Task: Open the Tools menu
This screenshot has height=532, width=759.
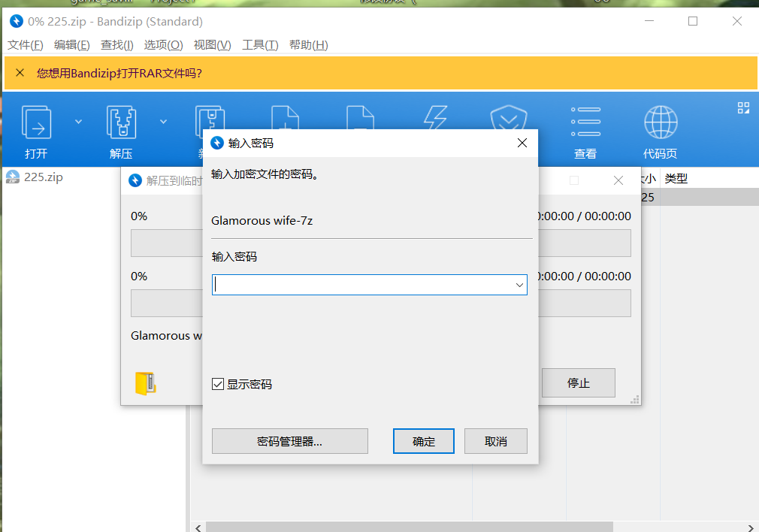Action: (260, 45)
